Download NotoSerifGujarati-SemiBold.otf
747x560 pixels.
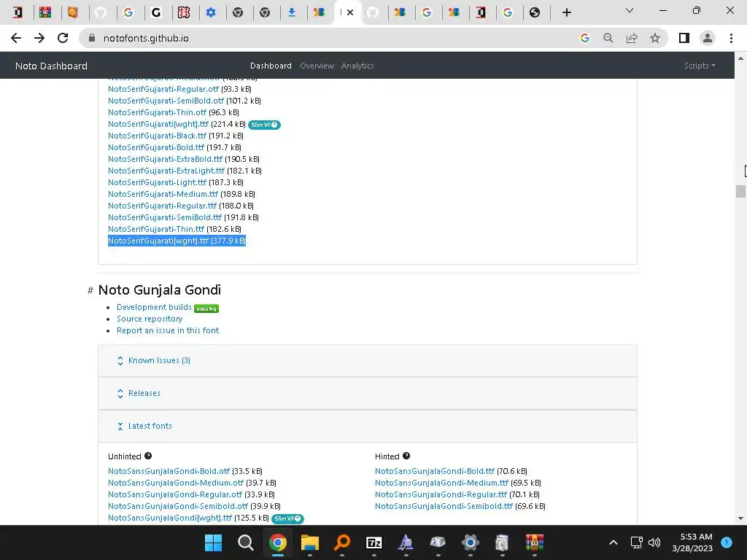pyautogui.click(x=166, y=101)
